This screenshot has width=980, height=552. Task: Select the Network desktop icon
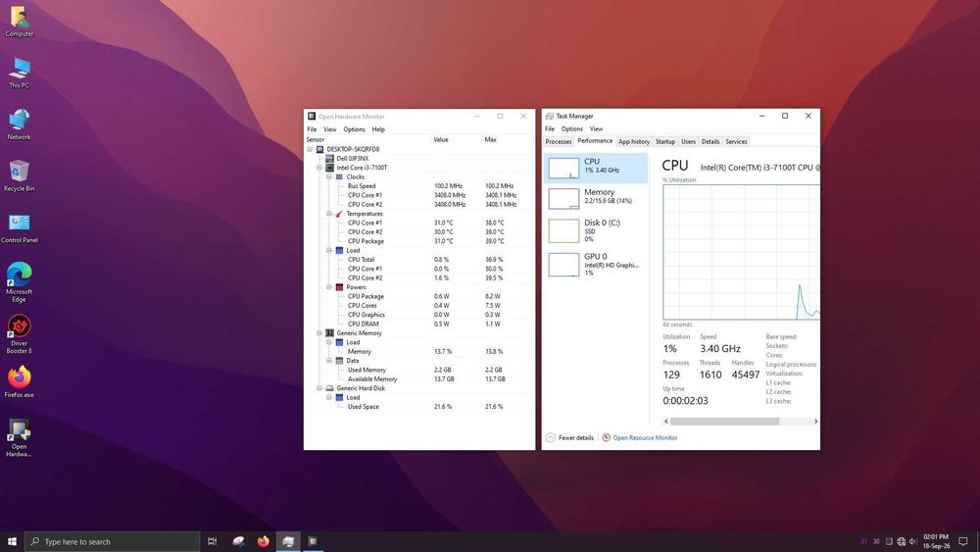pyautogui.click(x=19, y=125)
